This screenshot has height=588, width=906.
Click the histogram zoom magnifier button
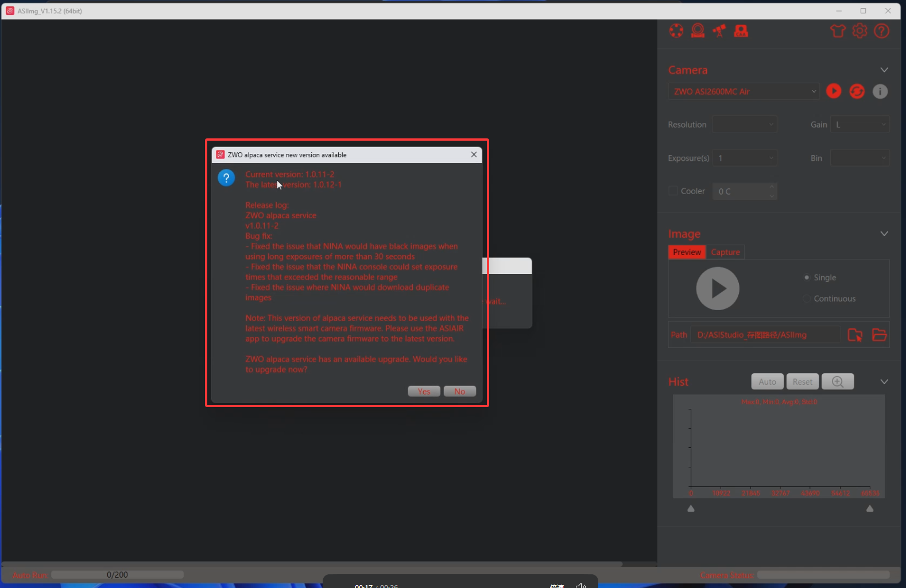tap(838, 382)
